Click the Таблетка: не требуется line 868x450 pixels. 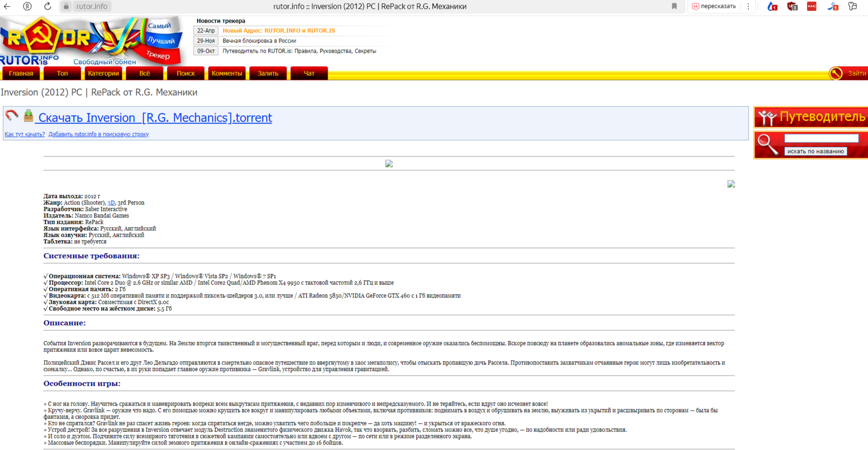pos(75,241)
